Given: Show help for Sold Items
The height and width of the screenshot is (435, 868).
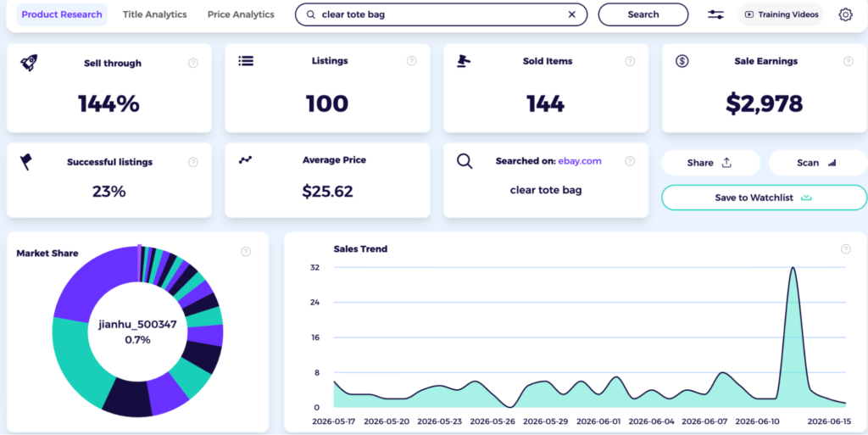Looking at the screenshot, I should click(630, 61).
